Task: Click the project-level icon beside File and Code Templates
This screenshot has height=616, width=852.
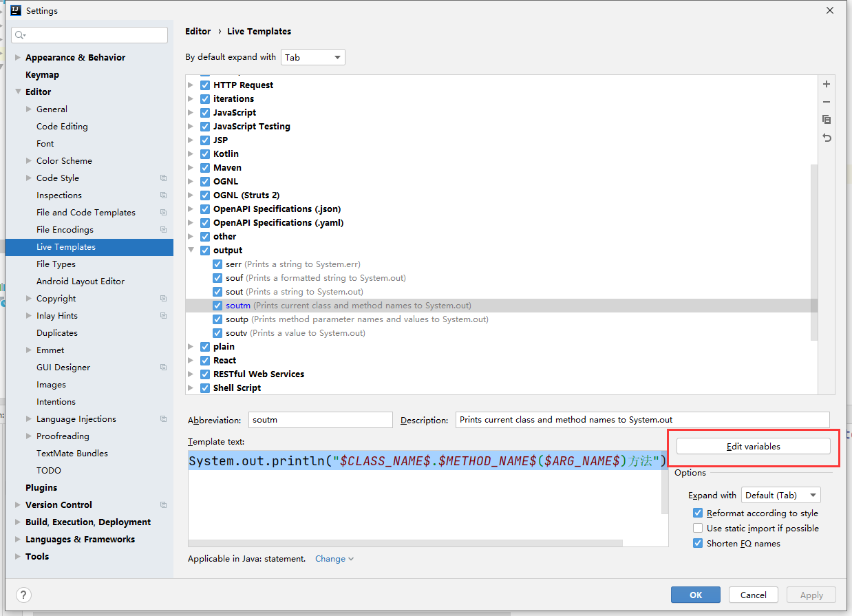Action: [x=163, y=213]
